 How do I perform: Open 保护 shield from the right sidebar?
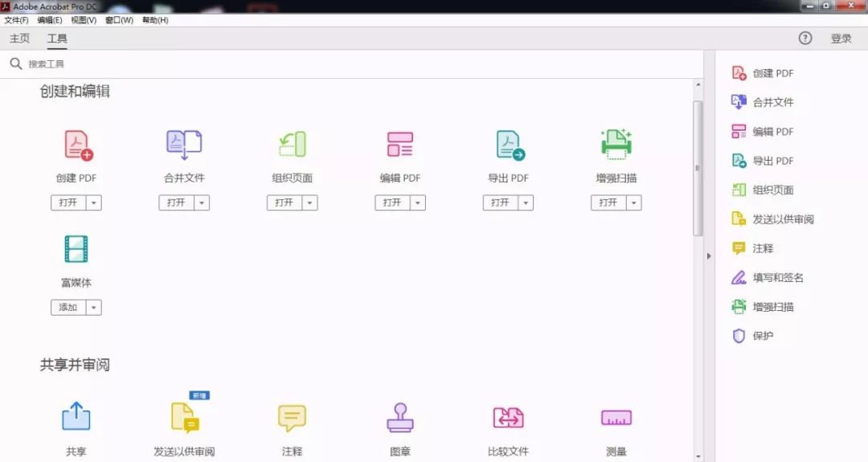click(753, 336)
